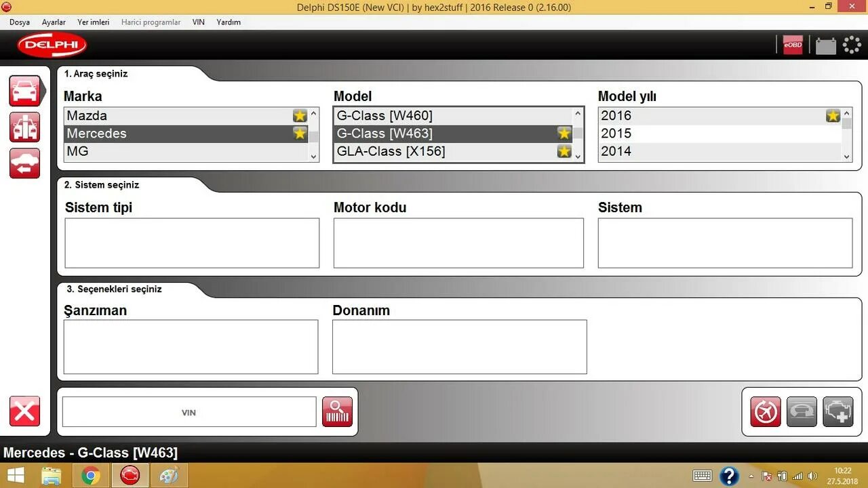Click up arrow in Model yılı list
This screenshot has height=488, width=868.
click(x=846, y=114)
